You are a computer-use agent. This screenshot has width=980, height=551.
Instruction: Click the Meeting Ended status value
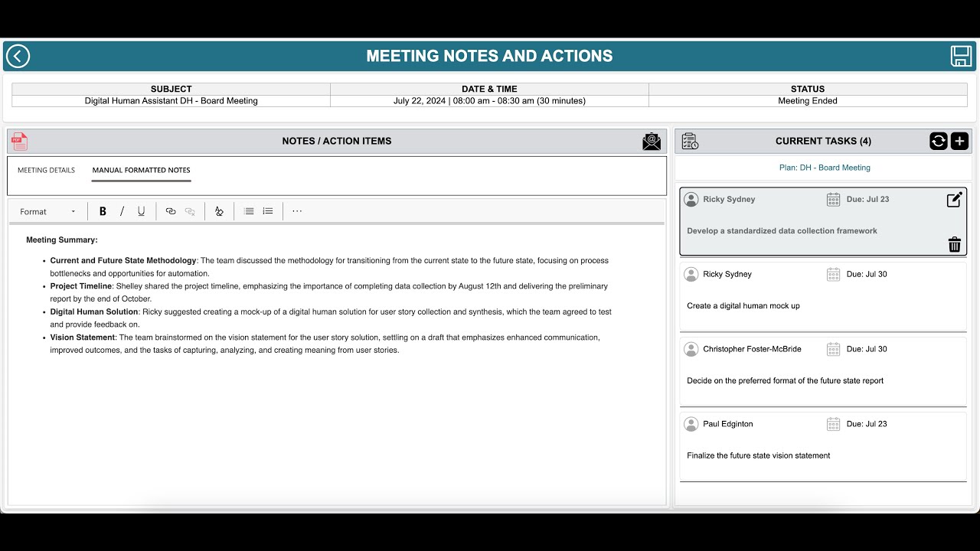click(808, 100)
